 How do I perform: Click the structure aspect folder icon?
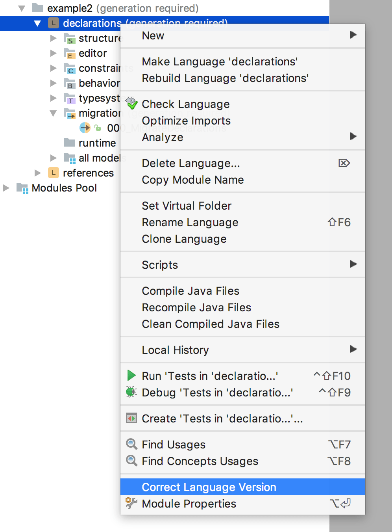[69, 39]
